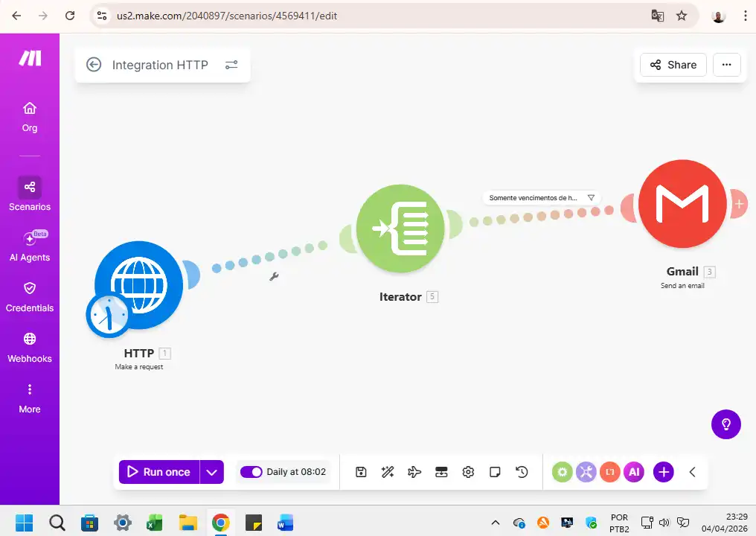The image size is (756, 536).
Task: Click the HTTP module clock schedule badge
Action: (109, 316)
